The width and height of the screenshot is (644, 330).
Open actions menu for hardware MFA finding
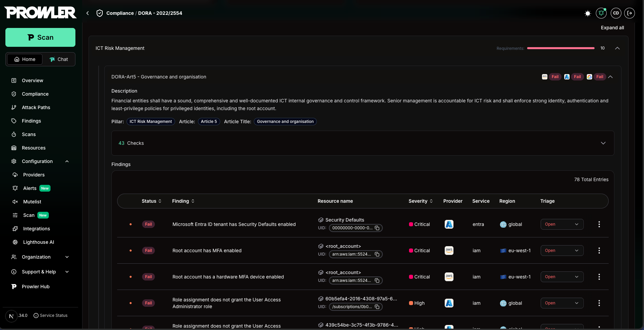[599, 277]
